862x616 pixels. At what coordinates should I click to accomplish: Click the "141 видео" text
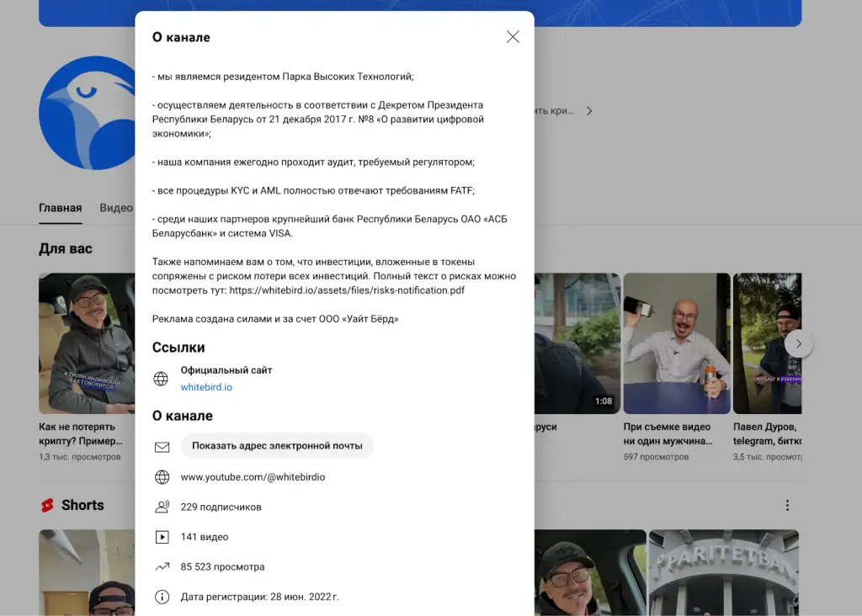[204, 537]
